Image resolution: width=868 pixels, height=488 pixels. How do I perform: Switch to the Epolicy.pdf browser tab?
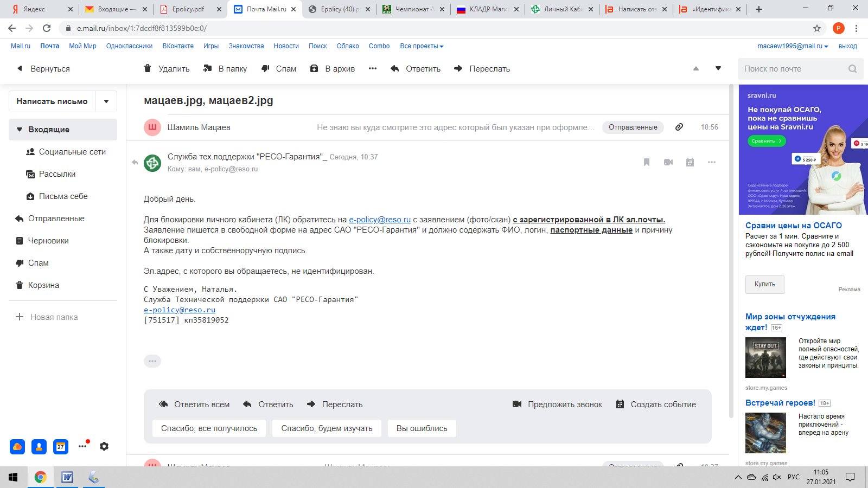tap(188, 9)
